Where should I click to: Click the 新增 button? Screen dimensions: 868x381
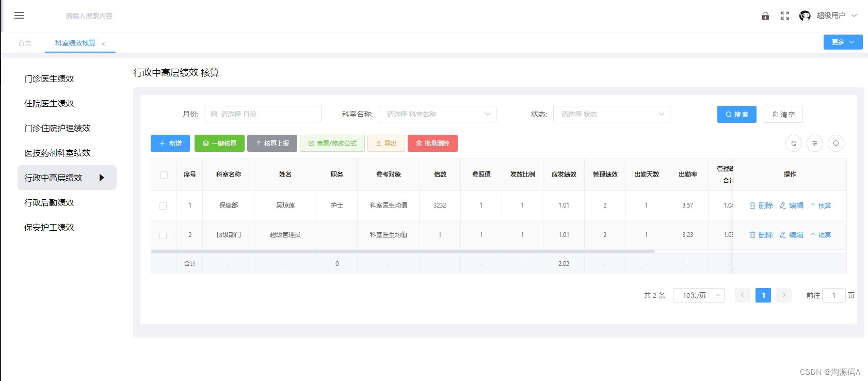tap(170, 144)
